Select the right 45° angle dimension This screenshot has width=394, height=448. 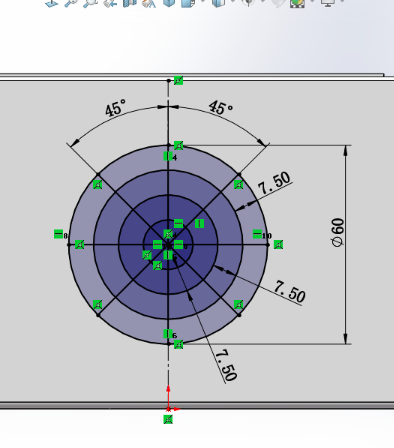click(221, 107)
